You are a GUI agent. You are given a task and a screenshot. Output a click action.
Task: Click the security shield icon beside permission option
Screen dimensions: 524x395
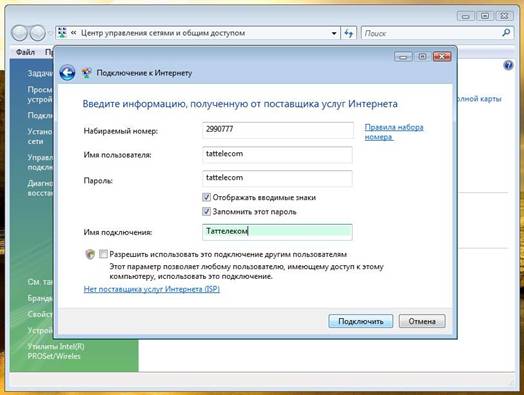tap(90, 254)
